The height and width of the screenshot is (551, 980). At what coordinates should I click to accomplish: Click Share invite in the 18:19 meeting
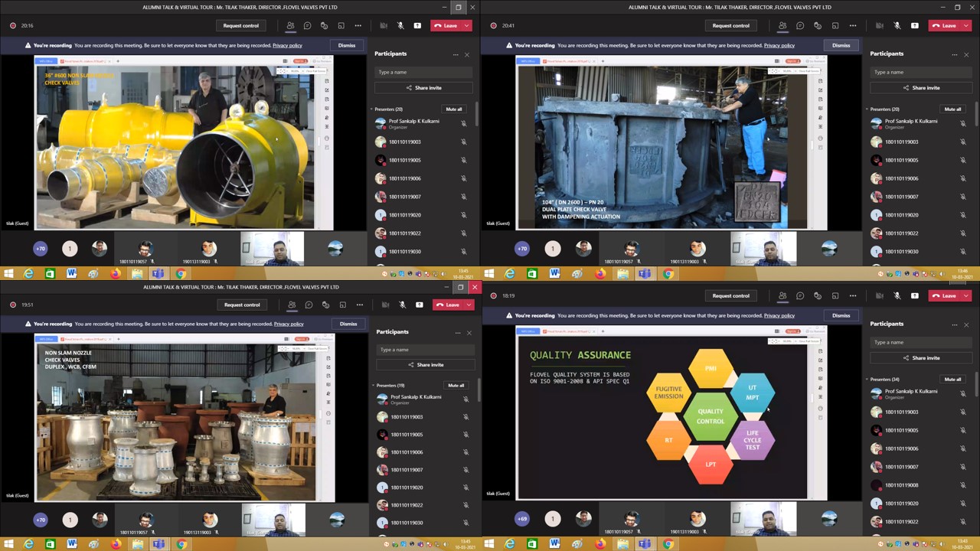(921, 358)
